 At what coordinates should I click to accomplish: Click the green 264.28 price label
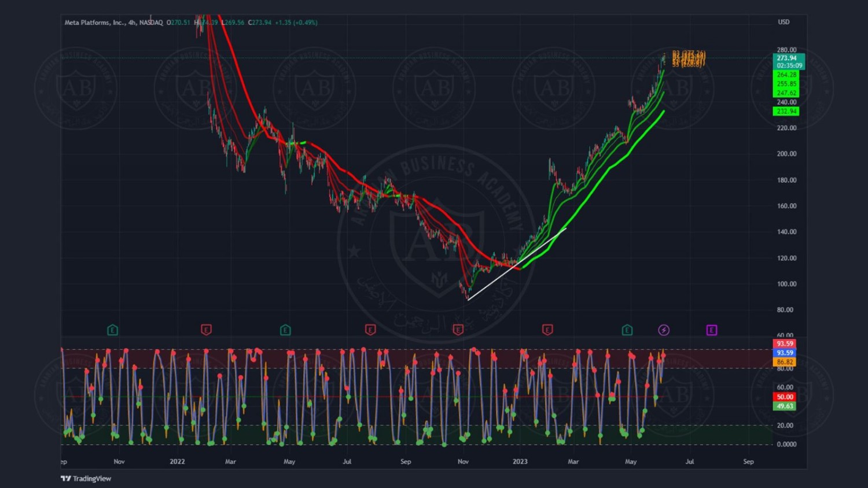click(x=786, y=75)
